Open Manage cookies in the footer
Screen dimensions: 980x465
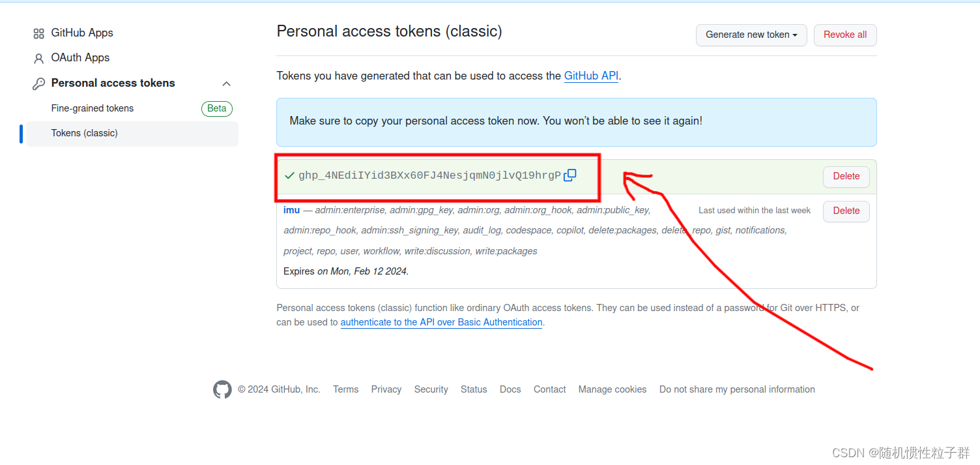pyautogui.click(x=612, y=389)
